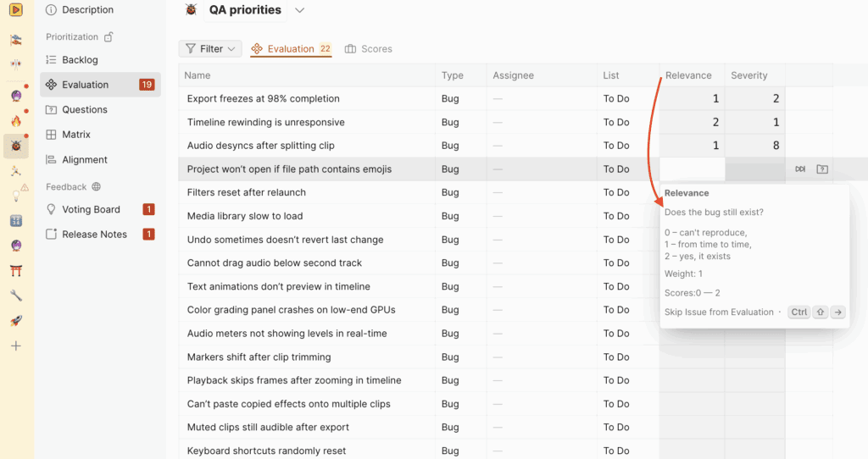
Task: Open Release Notes in the sidebar
Action: [94, 235]
